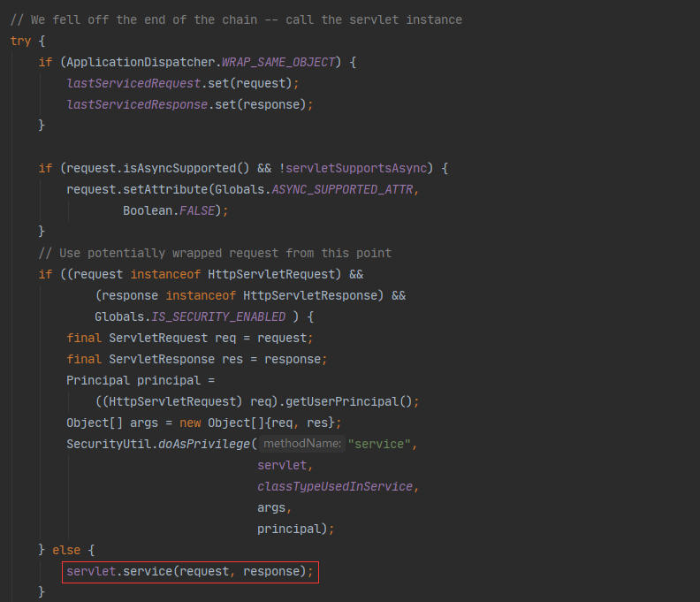This screenshot has width=700, height=602.
Task: Click the classTypeUsedInService argument
Action: coord(335,486)
